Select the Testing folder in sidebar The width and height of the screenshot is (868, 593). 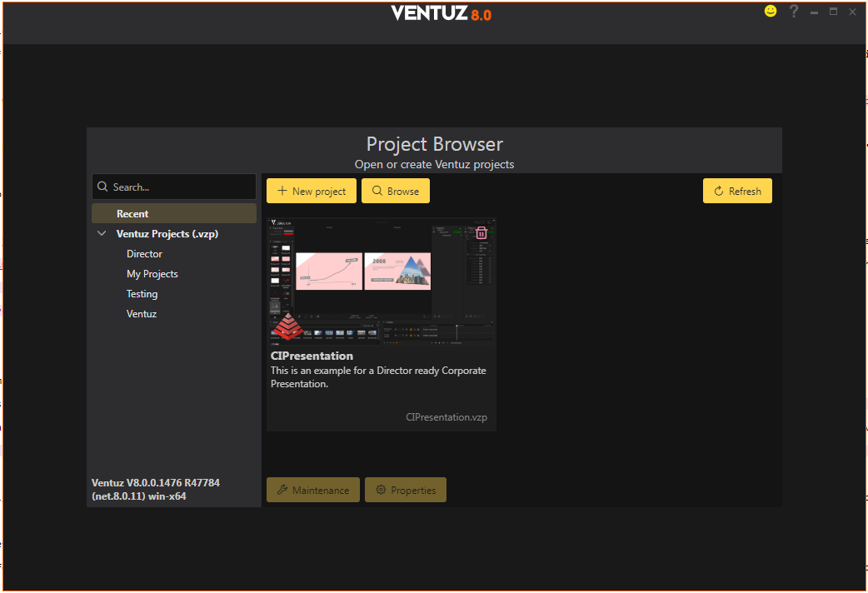click(x=142, y=294)
